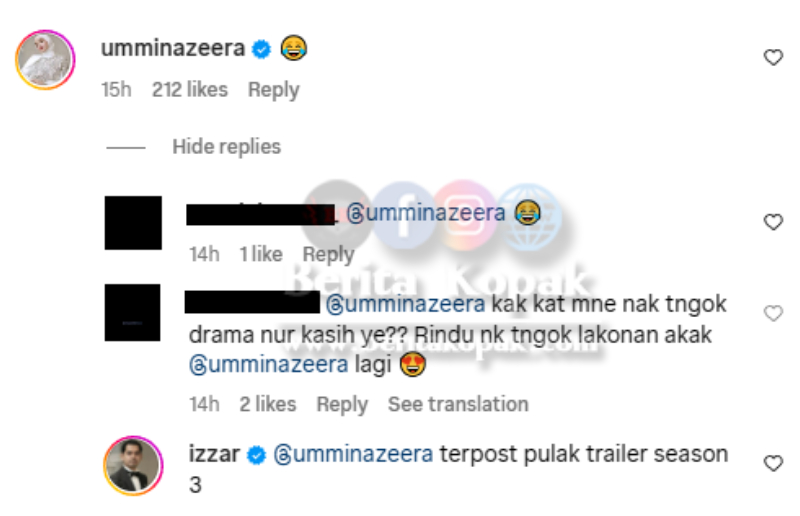Open izzar's profile picture
This screenshot has width=800, height=516.
pos(134,465)
